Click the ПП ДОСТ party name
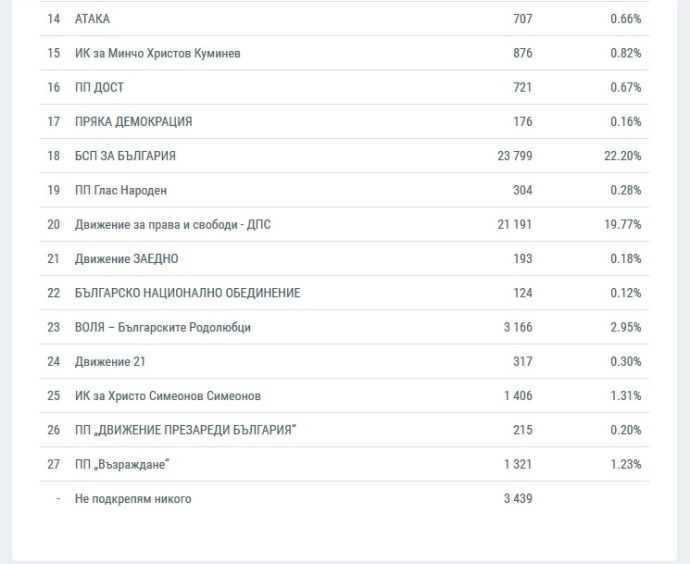 [x=99, y=88]
